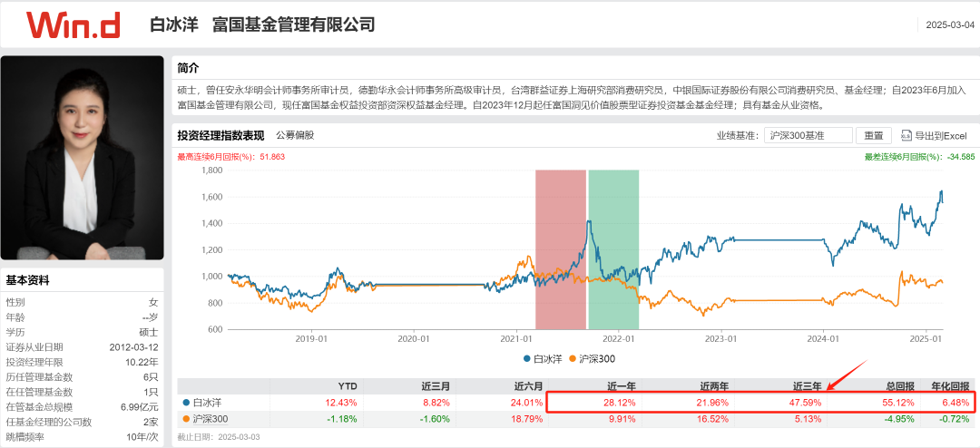
Task: Select the green worst-return period in the chart
Action: (613, 249)
